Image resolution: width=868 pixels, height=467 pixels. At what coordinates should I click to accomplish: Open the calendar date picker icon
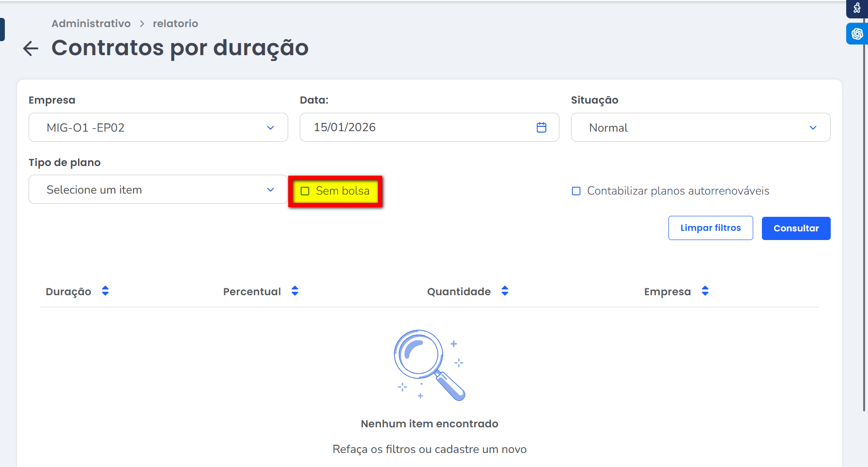541,127
